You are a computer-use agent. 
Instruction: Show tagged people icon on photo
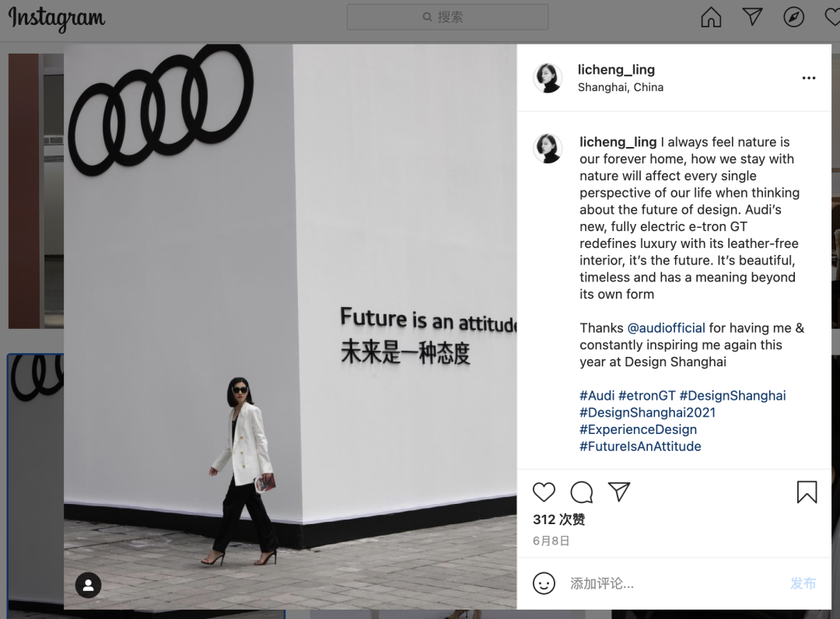[x=89, y=586]
